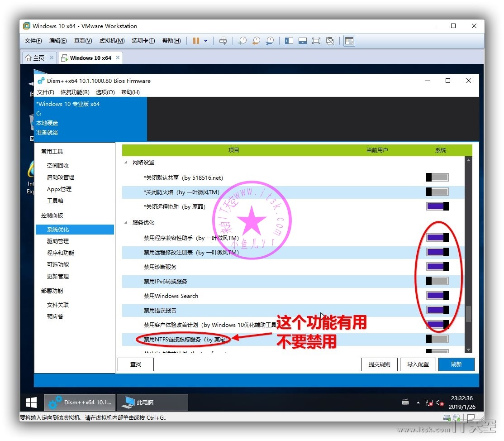This screenshot has height=441, width=504.
Task: Select the Windows 10 专业版 x64 image tile
Action: pos(90,119)
